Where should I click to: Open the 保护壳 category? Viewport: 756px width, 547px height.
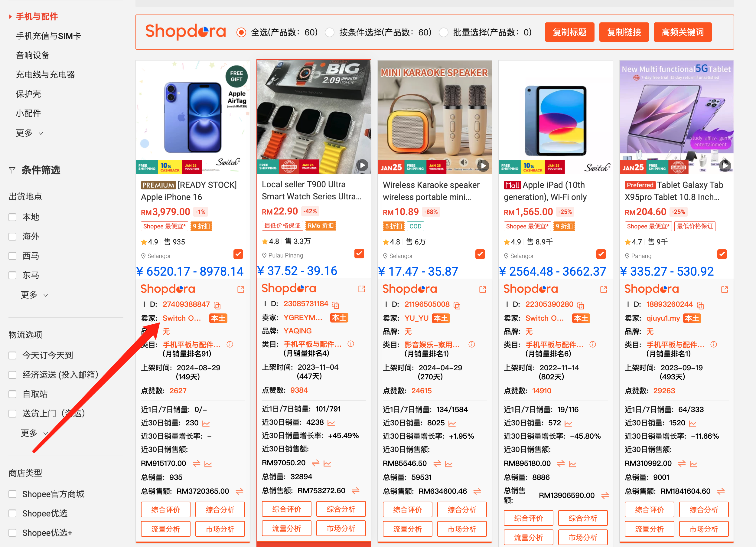pyautogui.click(x=28, y=94)
